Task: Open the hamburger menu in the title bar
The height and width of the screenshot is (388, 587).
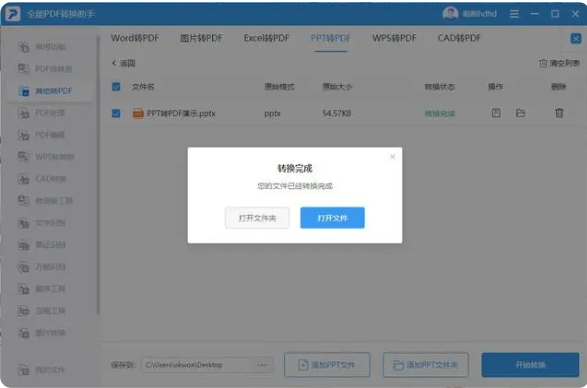Action: point(514,14)
